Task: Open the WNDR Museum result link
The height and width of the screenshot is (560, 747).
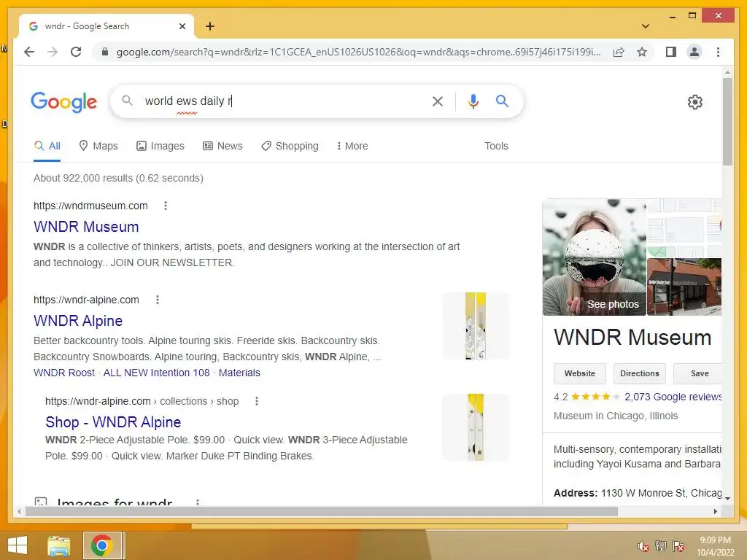Action: pyautogui.click(x=86, y=227)
